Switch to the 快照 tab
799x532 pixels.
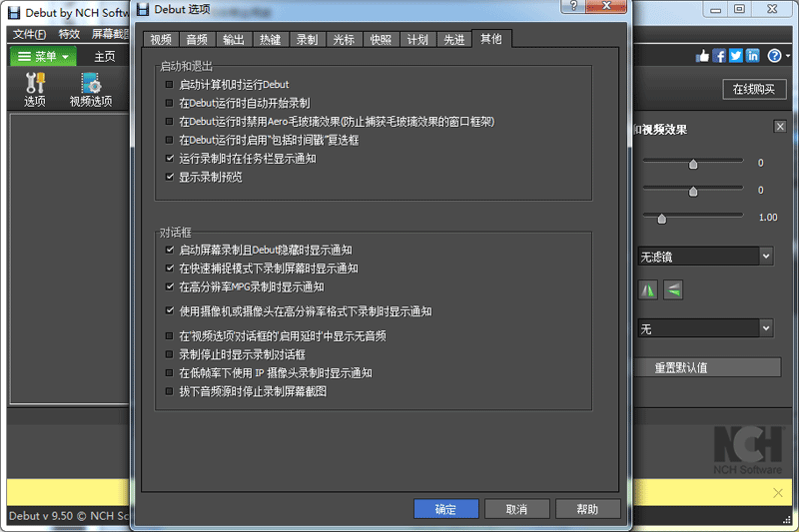click(x=381, y=40)
